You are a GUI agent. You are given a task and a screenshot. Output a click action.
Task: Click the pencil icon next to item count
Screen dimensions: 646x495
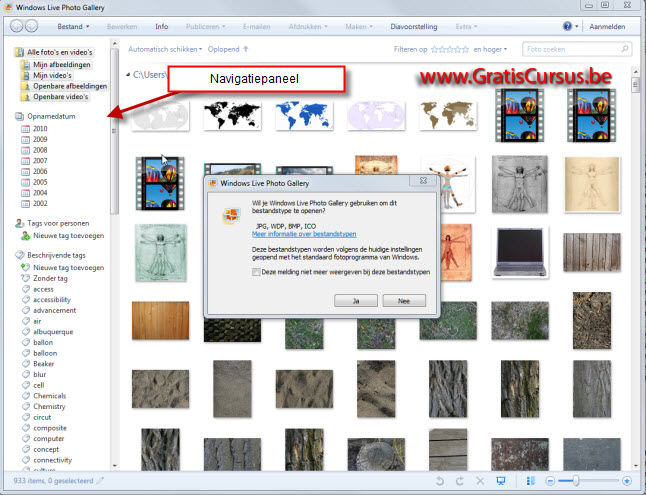pos(100,481)
